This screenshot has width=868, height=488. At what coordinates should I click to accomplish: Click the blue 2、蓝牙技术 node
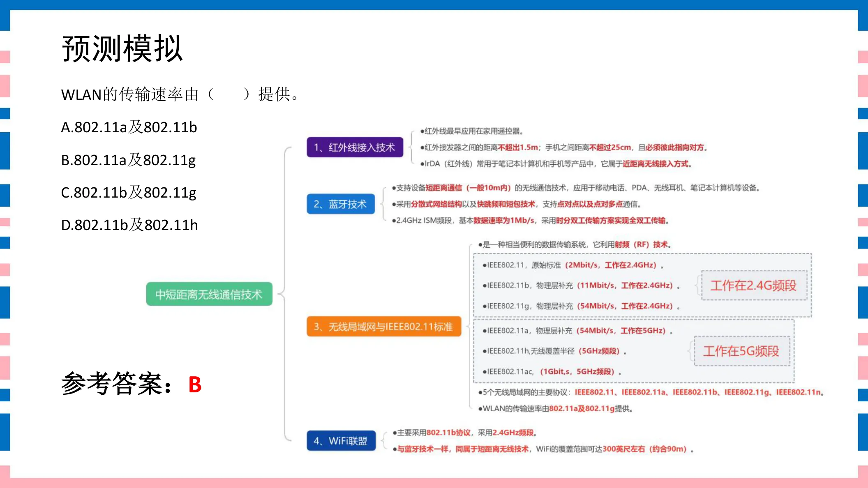(x=341, y=204)
